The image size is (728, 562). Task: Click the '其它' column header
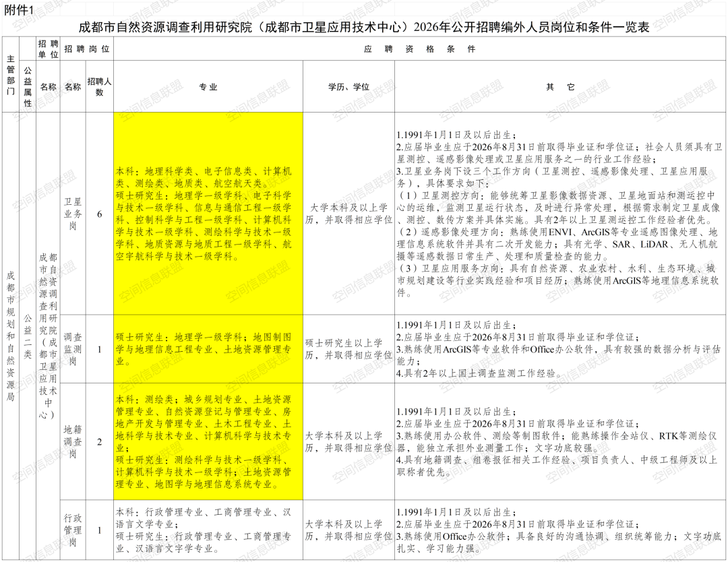(x=560, y=86)
